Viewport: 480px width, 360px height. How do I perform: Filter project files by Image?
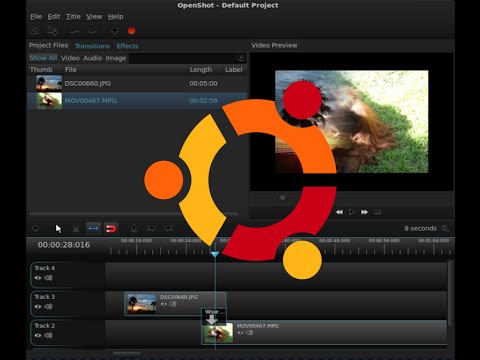point(116,58)
